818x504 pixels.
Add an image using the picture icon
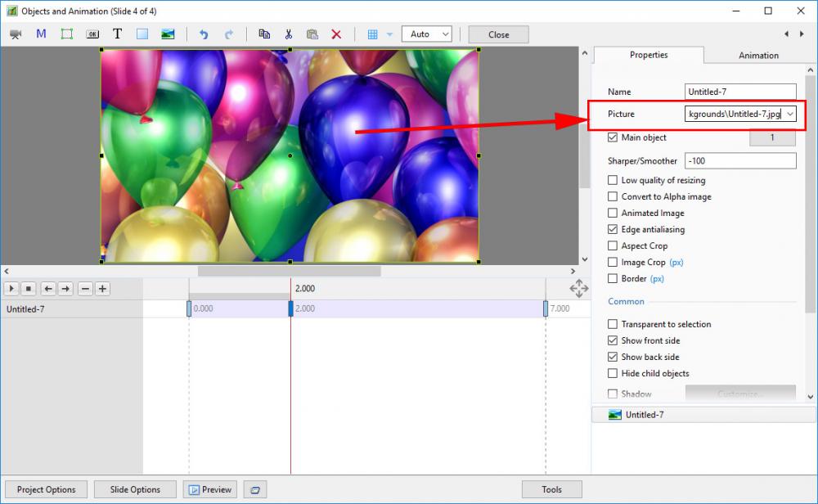point(168,34)
